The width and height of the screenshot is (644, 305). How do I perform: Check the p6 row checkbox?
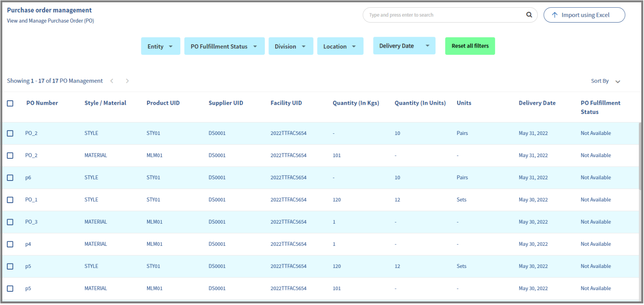coord(10,178)
